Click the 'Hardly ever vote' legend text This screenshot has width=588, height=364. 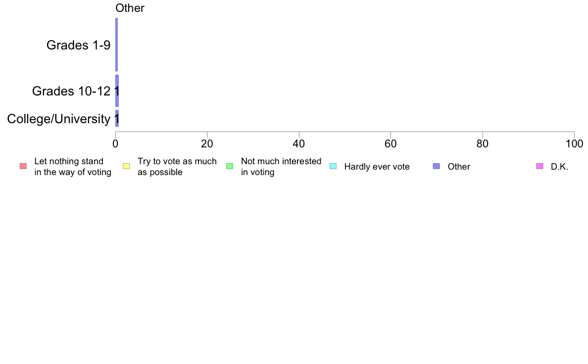377,167
